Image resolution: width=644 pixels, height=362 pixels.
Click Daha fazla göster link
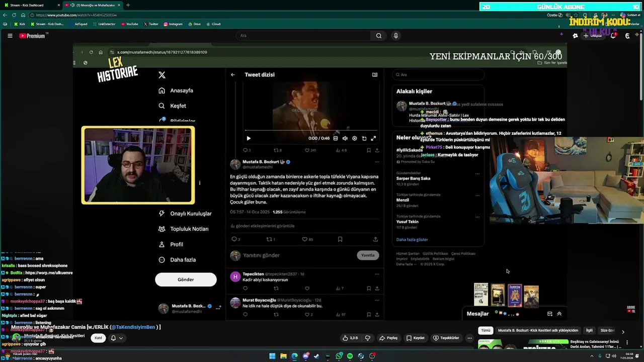(412, 240)
